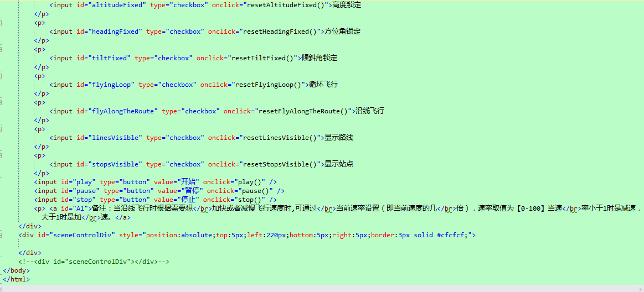Click the resetHeadingFixed() onclick handler

[279, 32]
